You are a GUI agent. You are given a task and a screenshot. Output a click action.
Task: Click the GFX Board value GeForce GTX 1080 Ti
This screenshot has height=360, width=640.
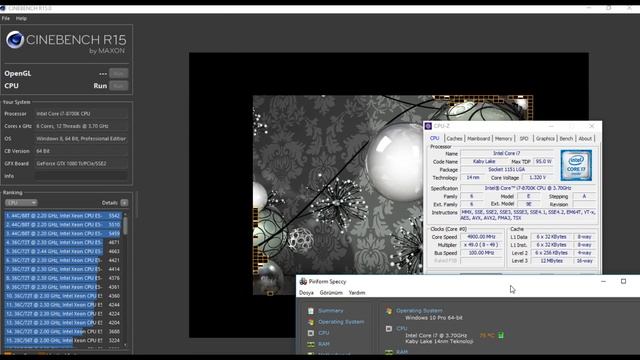pyautogui.click(x=81, y=164)
